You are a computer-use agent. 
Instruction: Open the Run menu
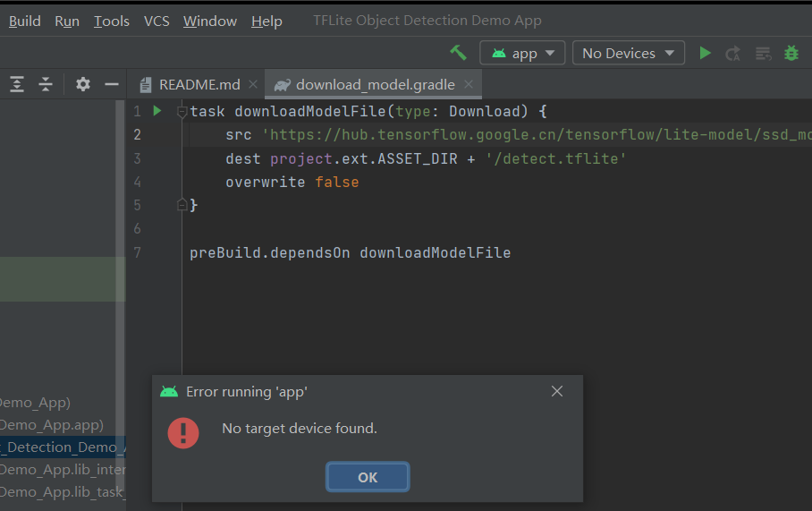coord(67,21)
